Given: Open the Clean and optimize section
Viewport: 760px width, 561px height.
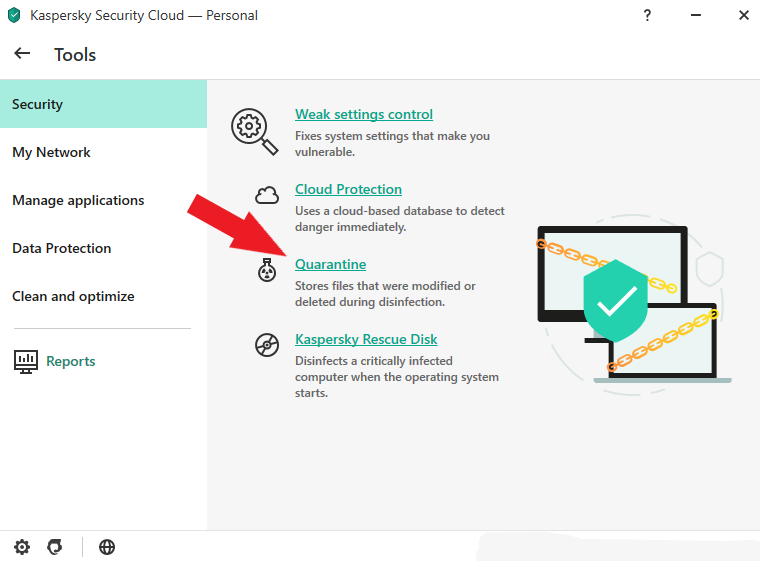Looking at the screenshot, I should (103, 296).
